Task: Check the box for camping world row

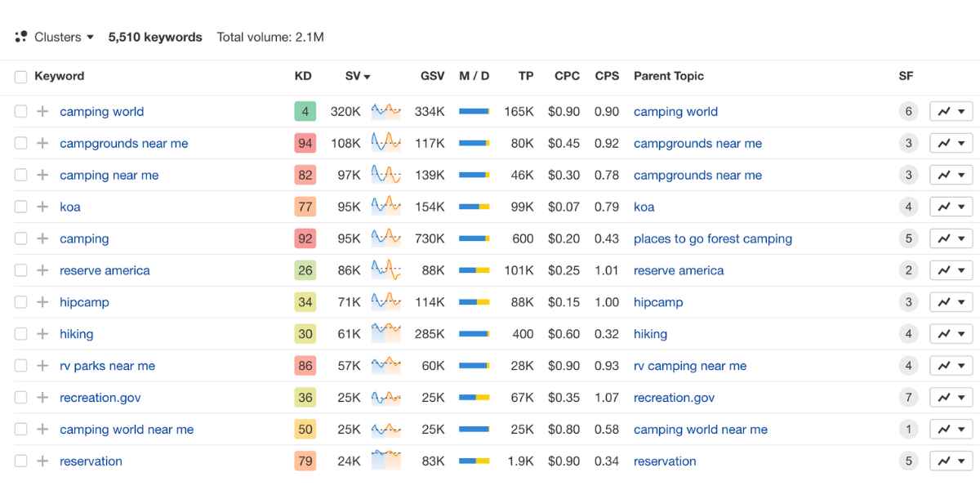Action: 20,112
